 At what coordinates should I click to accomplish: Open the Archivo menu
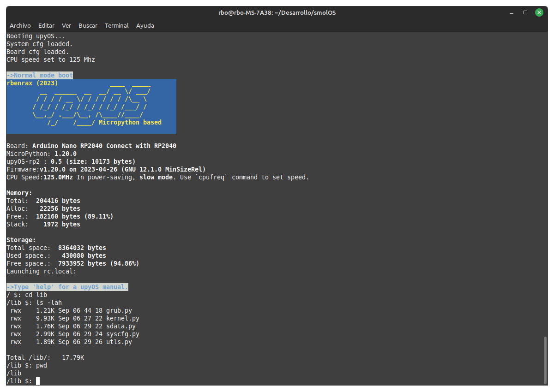tap(20, 25)
